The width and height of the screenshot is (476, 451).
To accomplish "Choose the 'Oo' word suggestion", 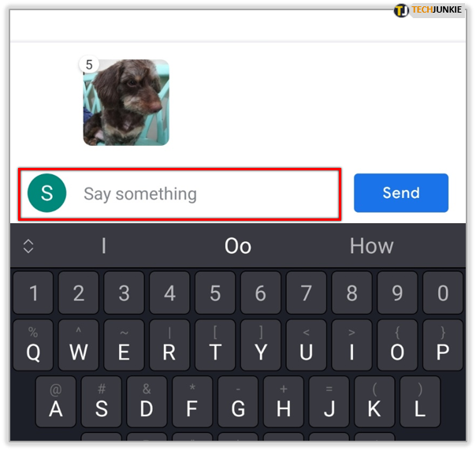I will (x=238, y=246).
